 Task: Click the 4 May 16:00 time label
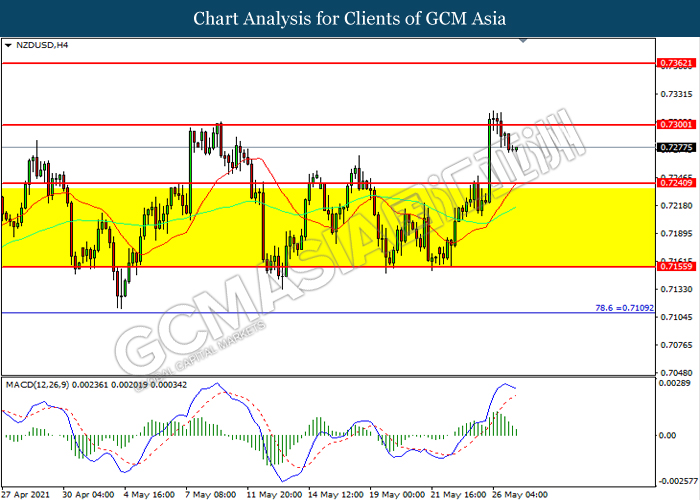pyautogui.click(x=149, y=495)
